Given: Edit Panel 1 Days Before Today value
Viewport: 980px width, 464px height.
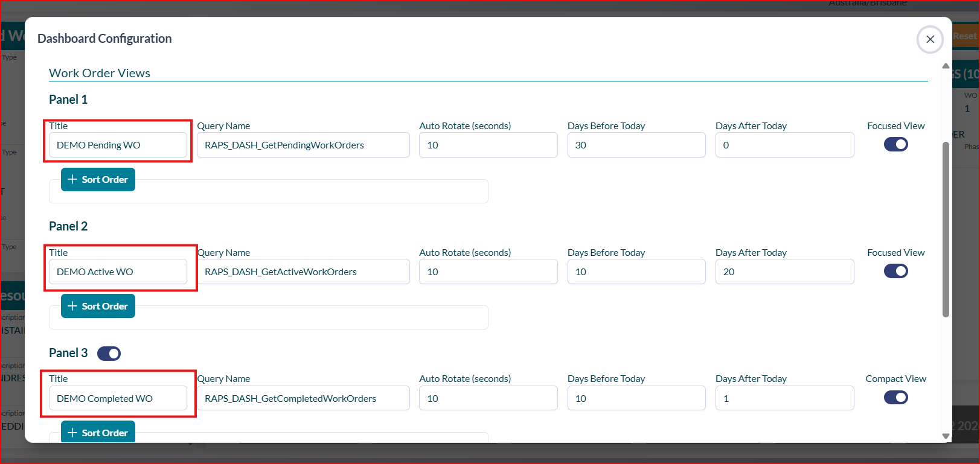Looking at the screenshot, I should tap(636, 145).
